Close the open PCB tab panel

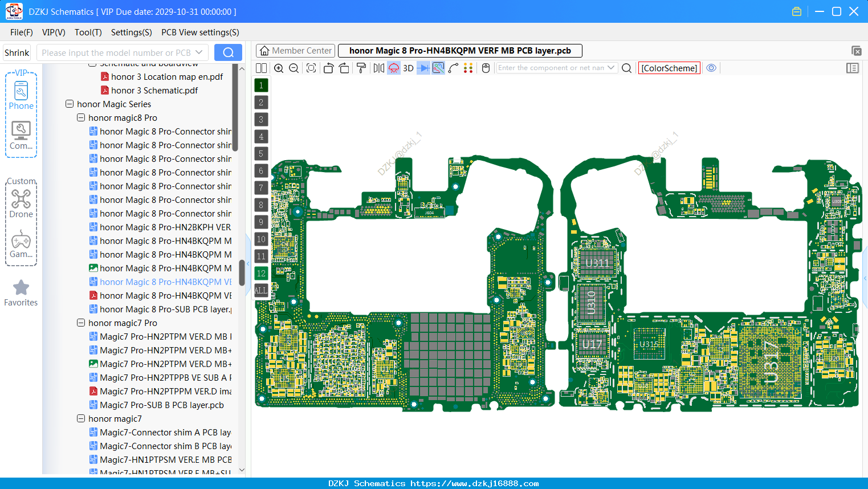coord(856,51)
